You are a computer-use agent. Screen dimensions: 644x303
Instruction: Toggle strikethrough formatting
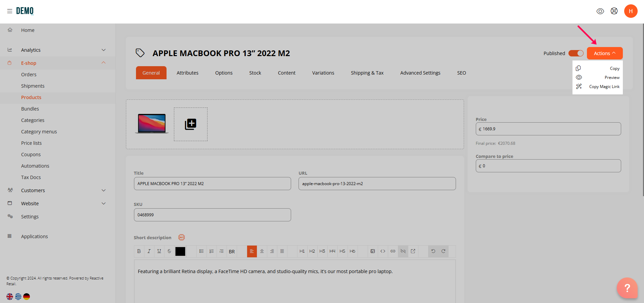point(169,251)
